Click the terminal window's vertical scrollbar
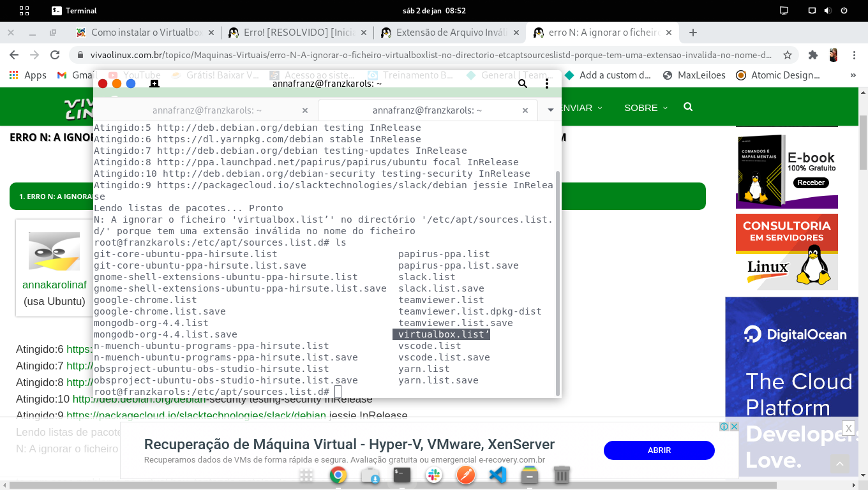This screenshot has width=868, height=490. [558, 283]
